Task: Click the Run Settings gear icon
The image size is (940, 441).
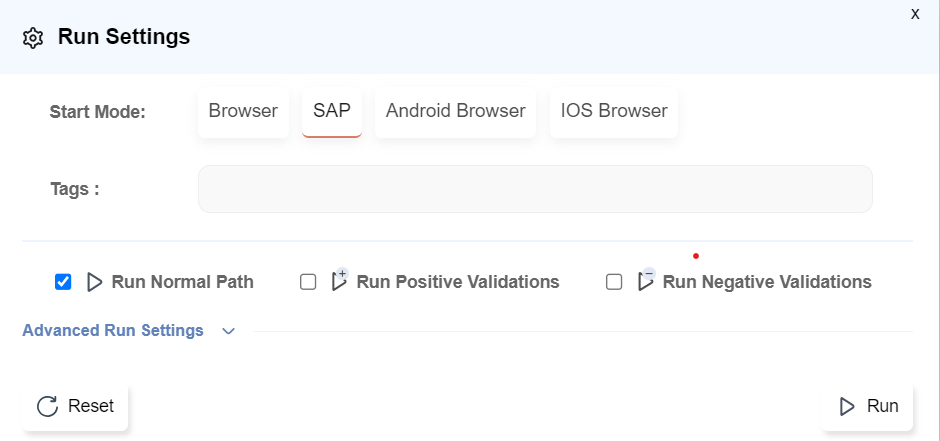Action: pos(33,38)
